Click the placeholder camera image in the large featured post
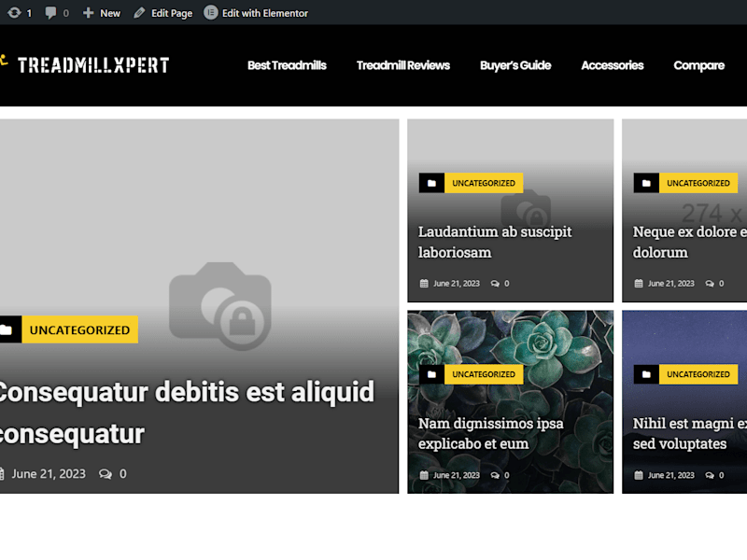 pyautogui.click(x=220, y=306)
